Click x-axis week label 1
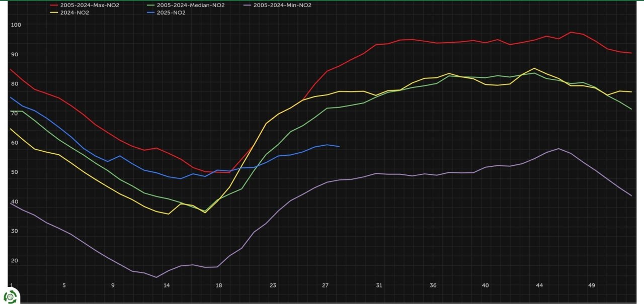The width and height of the screenshot is (644, 304). click(11, 285)
